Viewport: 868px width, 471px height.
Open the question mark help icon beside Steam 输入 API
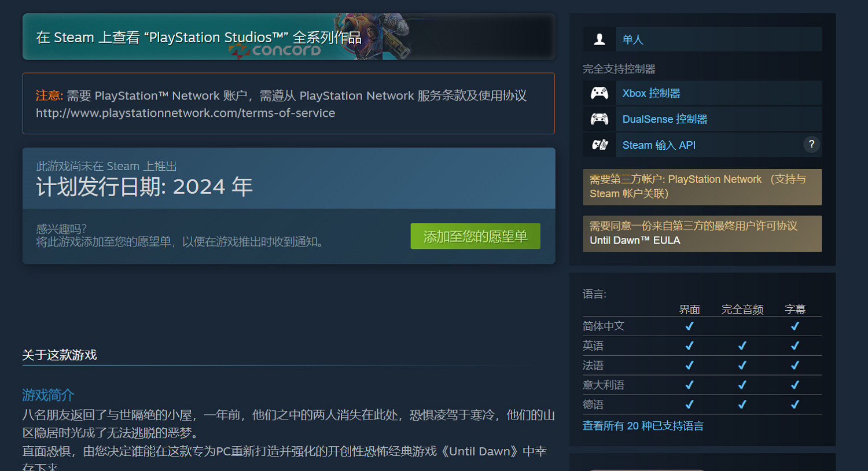tap(811, 145)
